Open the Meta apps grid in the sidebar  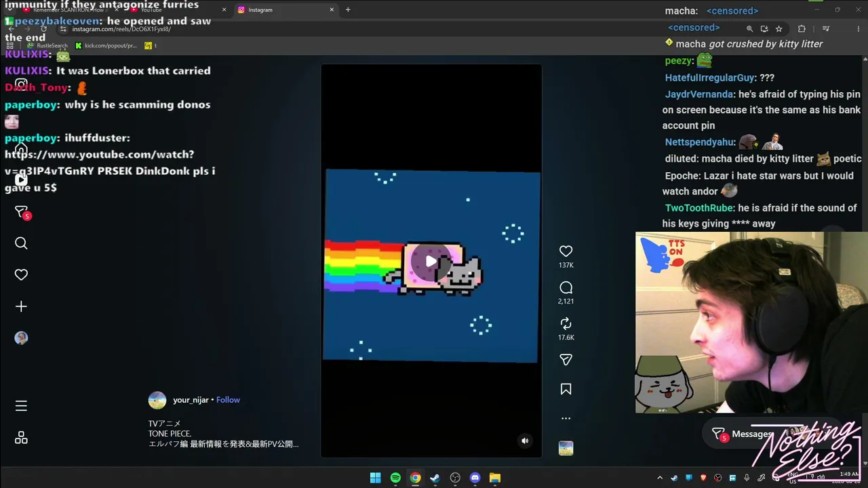(x=21, y=438)
